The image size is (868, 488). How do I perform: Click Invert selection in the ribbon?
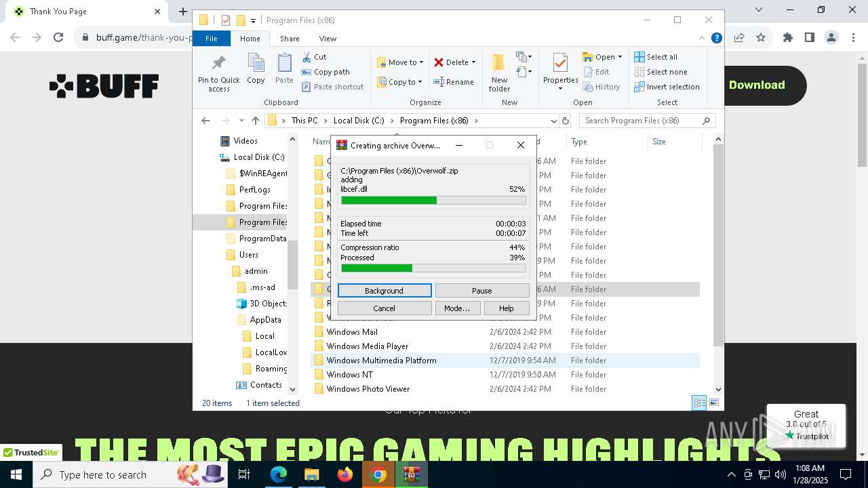[x=667, y=87]
